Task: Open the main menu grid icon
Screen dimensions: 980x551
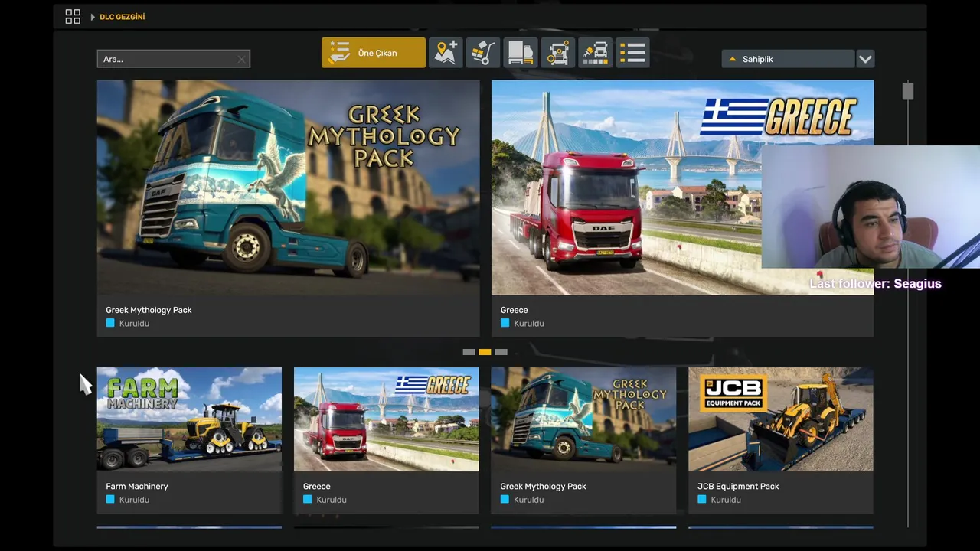Action: pyautogui.click(x=73, y=17)
